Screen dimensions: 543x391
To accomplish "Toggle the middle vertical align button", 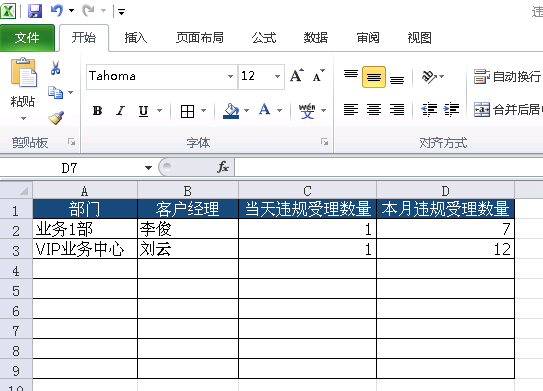I will coord(374,77).
